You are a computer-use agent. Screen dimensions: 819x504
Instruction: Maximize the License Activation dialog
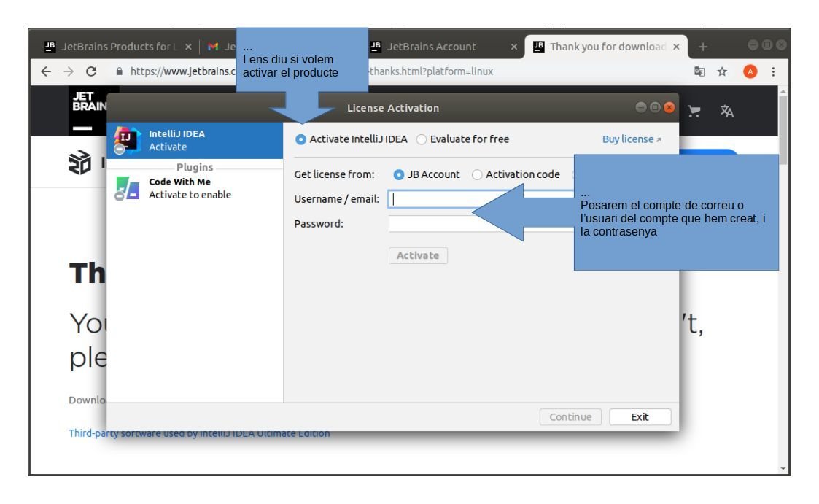click(x=655, y=108)
